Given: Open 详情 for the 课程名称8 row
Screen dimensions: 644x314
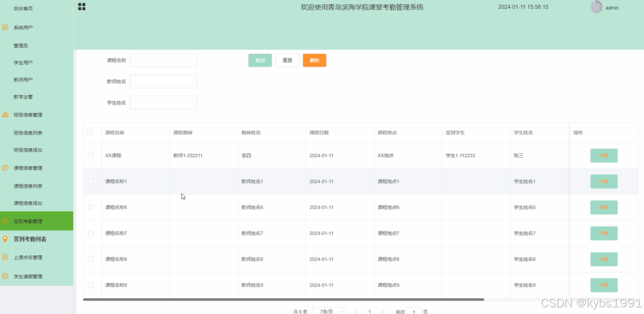Looking at the screenshot, I should click(604, 259).
